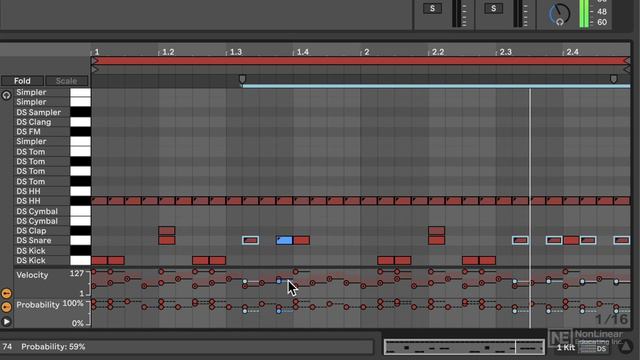This screenshot has width=640, height=360.
Task: Toggle the headphone preview icon beside Simpler
Action: click(6, 96)
